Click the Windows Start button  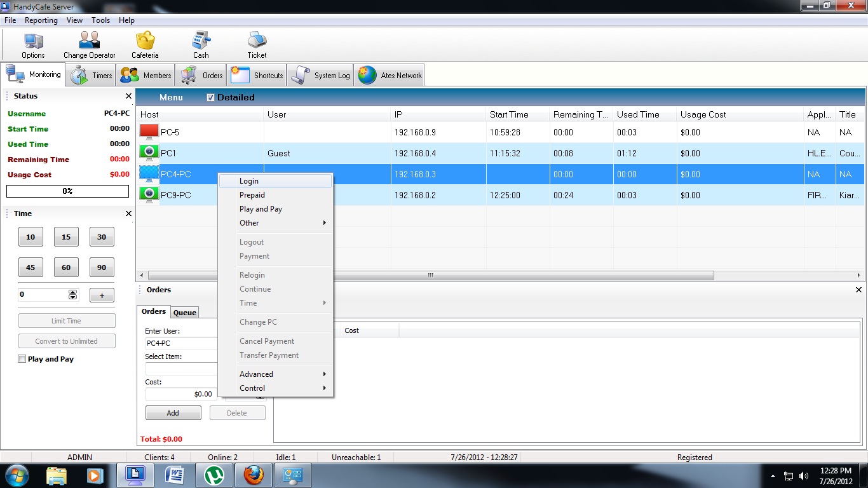click(x=17, y=475)
